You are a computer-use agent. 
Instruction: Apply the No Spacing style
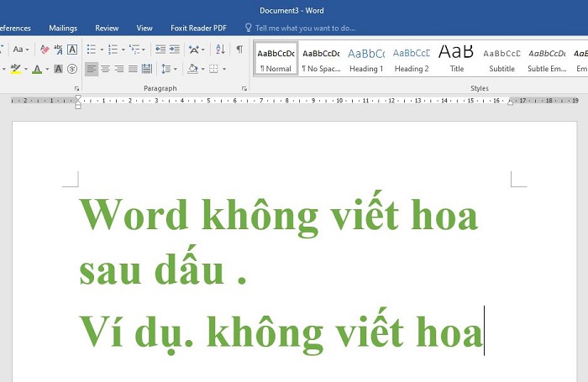pyautogui.click(x=321, y=59)
